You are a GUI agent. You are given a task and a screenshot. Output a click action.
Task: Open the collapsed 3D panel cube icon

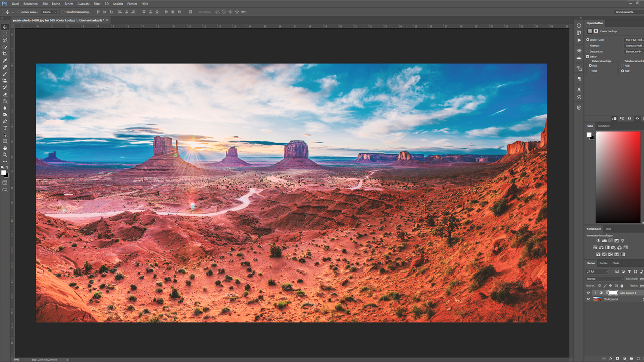coord(579,108)
